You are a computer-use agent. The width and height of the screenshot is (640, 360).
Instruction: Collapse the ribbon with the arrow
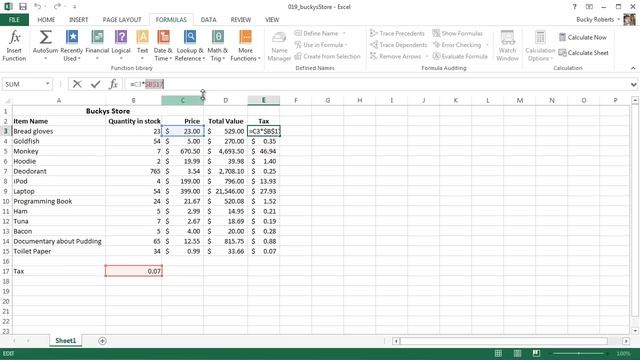tap(633, 68)
